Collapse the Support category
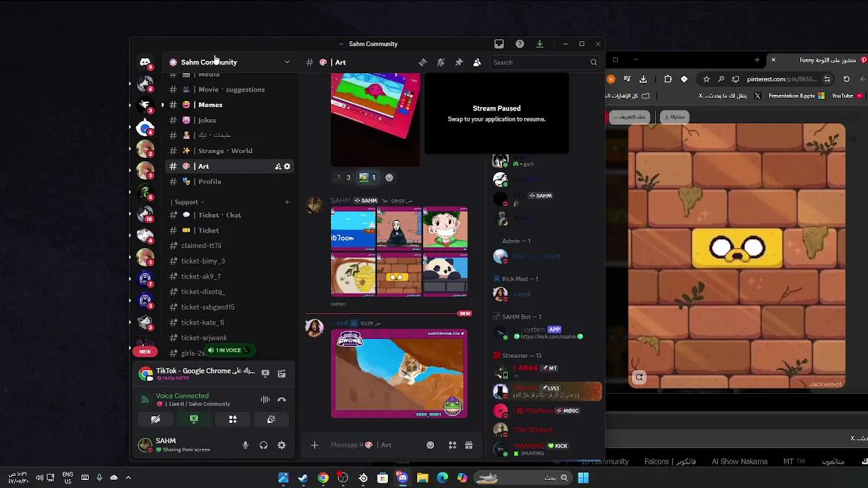This screenshot has height=488, width=868. (x=188, y=202)
